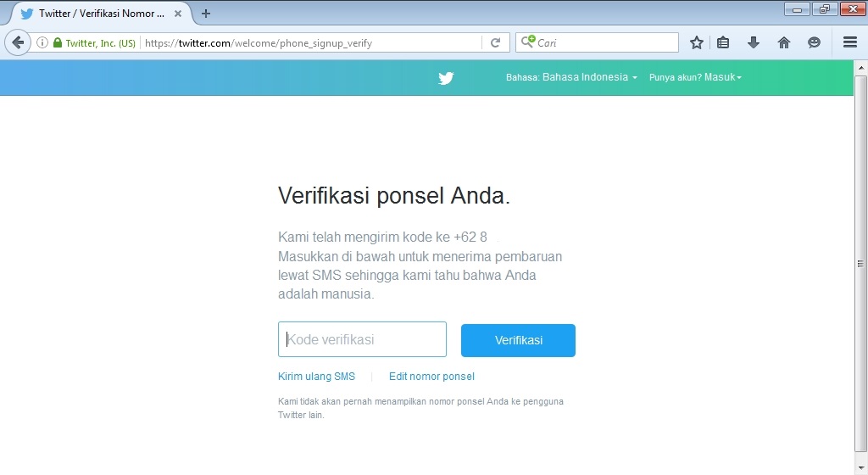Viewport: 868px width, 475px height.
Task: Expand the Punya akun? Masuk dropdown
Action: (695, 77)
